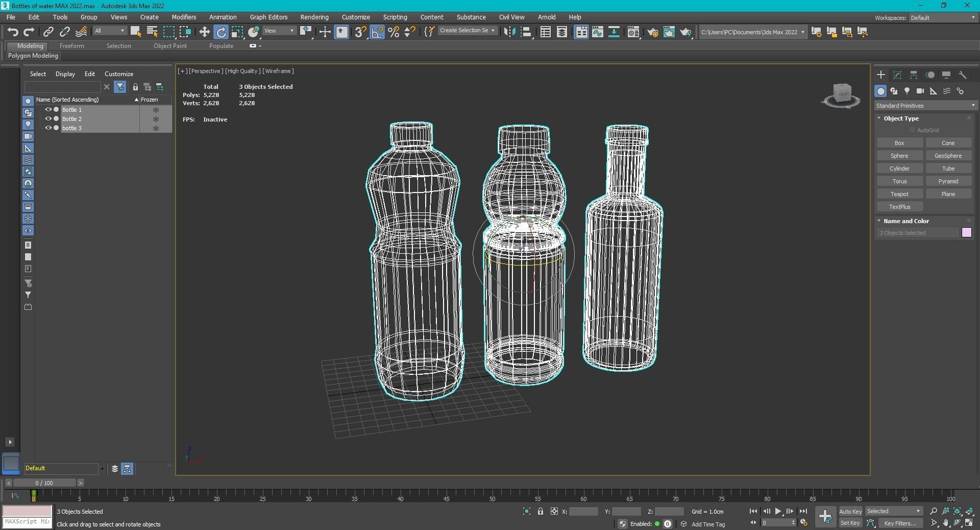Click the Mirror tool icon

coord(509,32)
